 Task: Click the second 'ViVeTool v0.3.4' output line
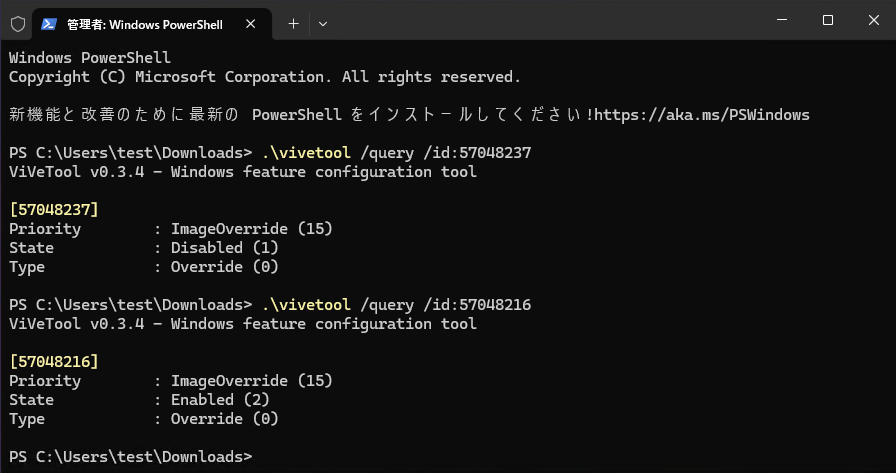243,324
